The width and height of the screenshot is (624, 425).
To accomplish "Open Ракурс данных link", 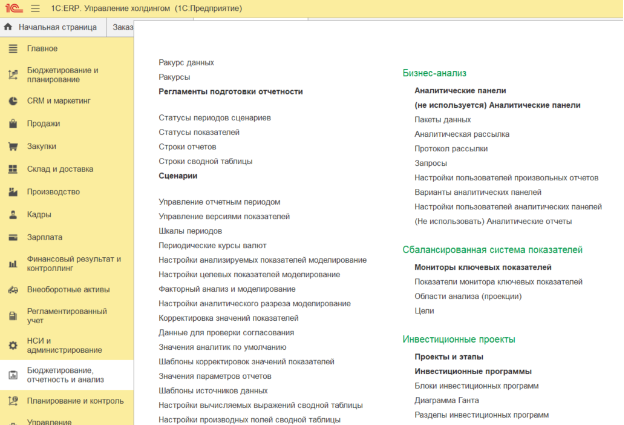I will click(x=186, y=62).
